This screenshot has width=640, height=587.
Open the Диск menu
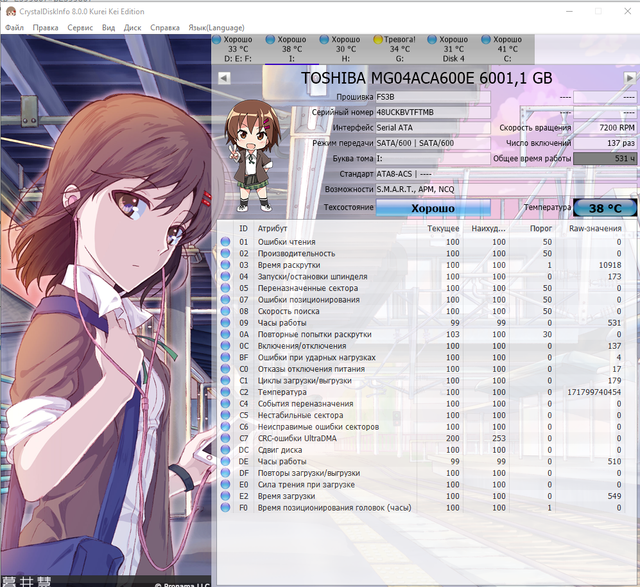tap(132, 28)
